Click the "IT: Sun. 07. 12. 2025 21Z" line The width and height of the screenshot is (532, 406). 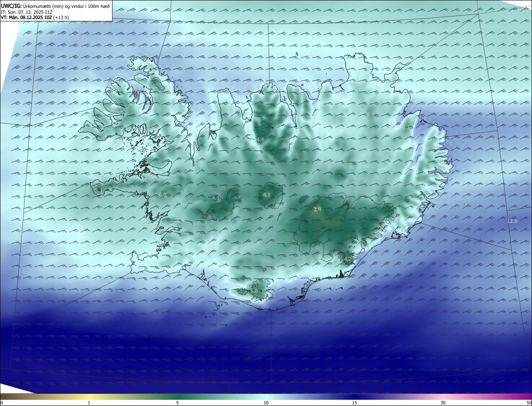coord(26,12)
